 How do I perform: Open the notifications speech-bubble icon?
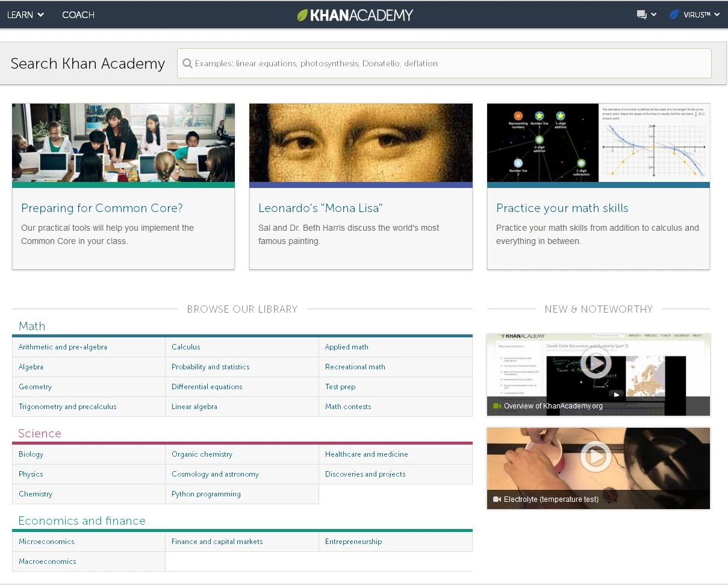coord(642,14)
